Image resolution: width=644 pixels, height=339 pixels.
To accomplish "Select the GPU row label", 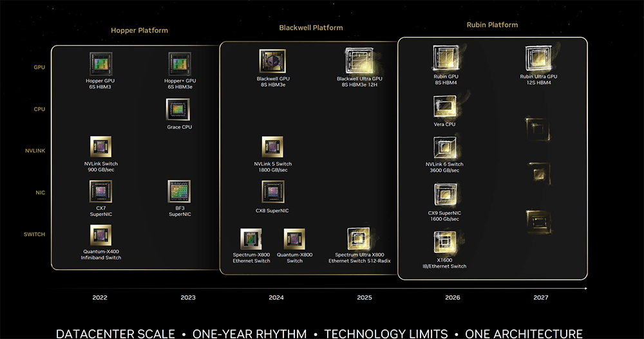I will [x=39, y=68].
